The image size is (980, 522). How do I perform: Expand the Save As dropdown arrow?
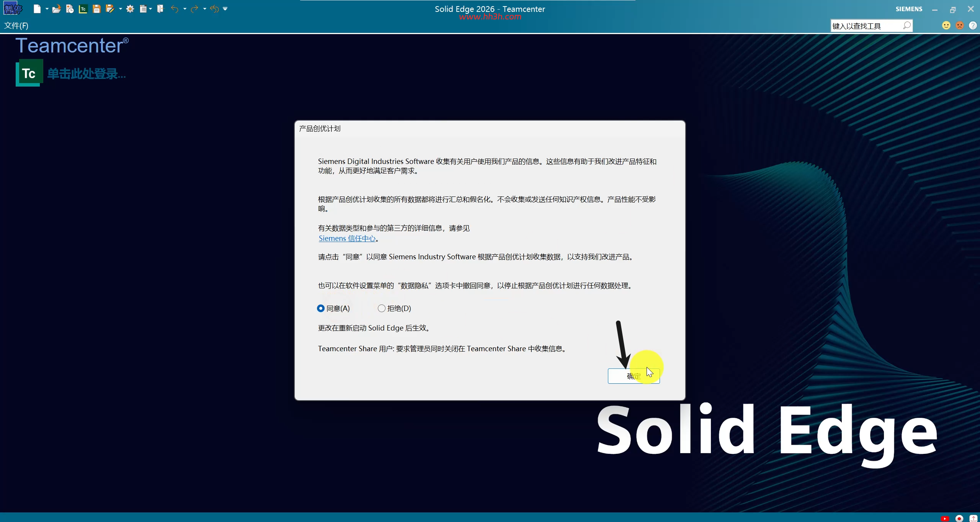(x=120, y=9)
